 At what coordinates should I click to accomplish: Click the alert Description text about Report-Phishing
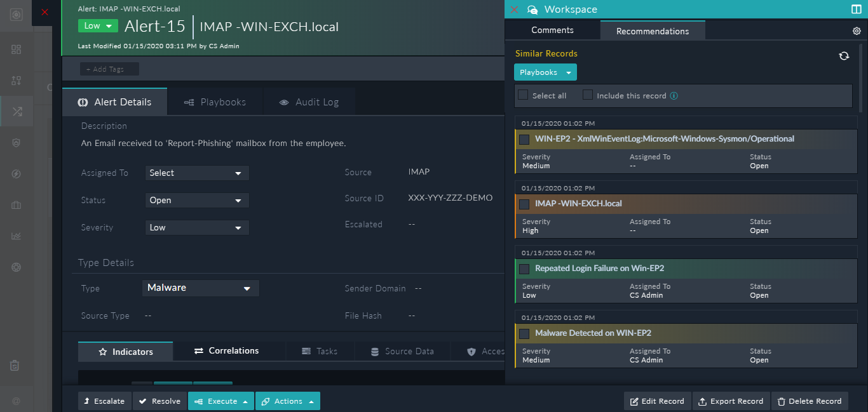tap(214, 143)
